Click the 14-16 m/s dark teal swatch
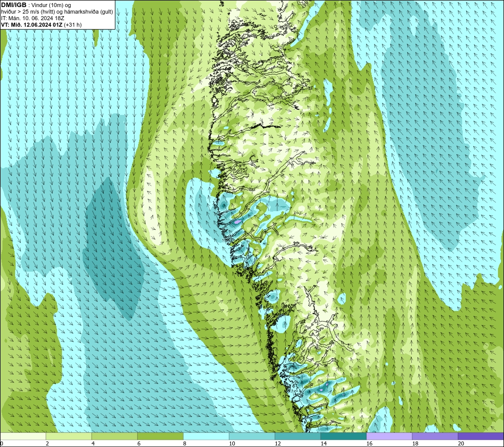The height and width of the screenshot is (447, 504). (x=343, y=436)
